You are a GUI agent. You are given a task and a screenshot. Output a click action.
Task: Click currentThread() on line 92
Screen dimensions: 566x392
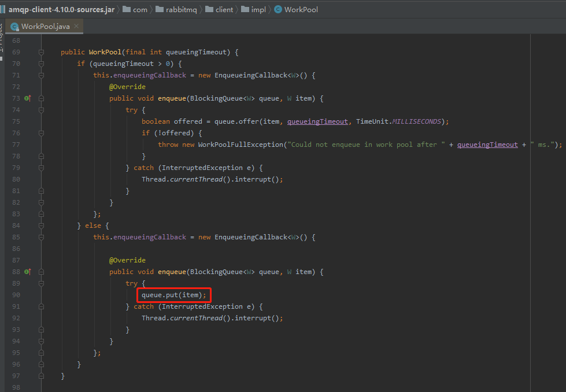pyautogui.click(x=200, y=318)
